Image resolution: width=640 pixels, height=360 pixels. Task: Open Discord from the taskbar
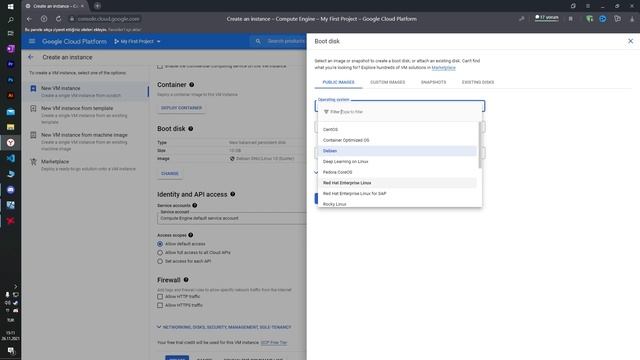11,190
